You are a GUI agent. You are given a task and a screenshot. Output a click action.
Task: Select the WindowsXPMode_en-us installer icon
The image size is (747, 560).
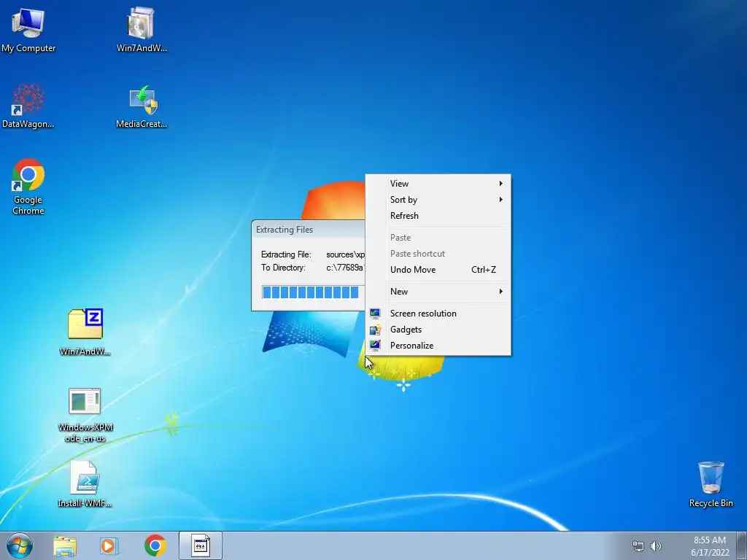tap(85, 415)
